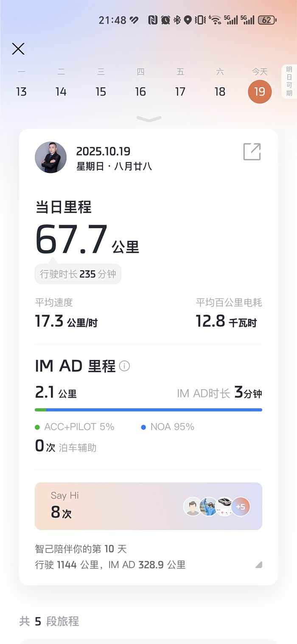
Task: Tap the 0次 泊车辅助 entry
Action: [66, 446]
